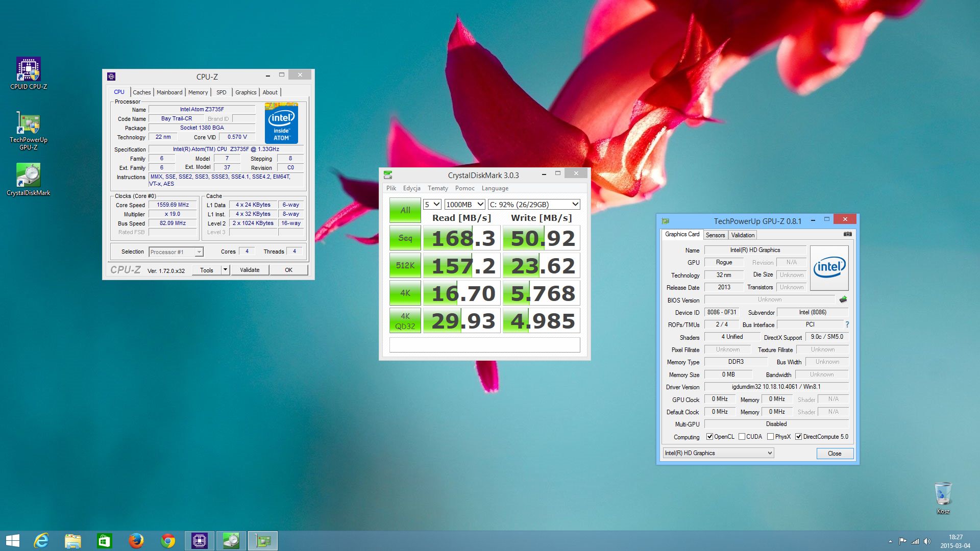Switch to Graphics tab in CPU-Z

coord(246,92)
